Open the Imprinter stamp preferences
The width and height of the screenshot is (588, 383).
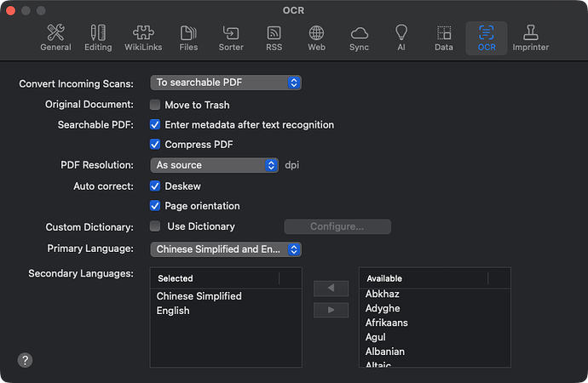530,38
